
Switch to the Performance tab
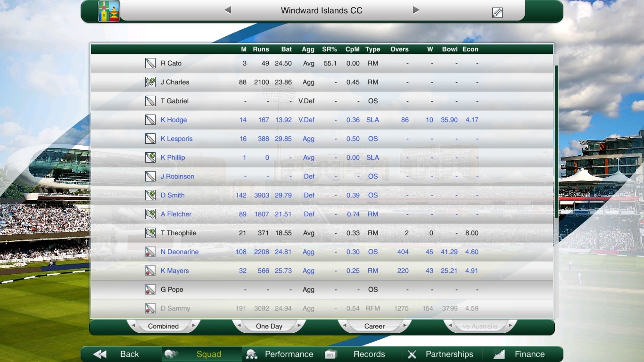281,354
